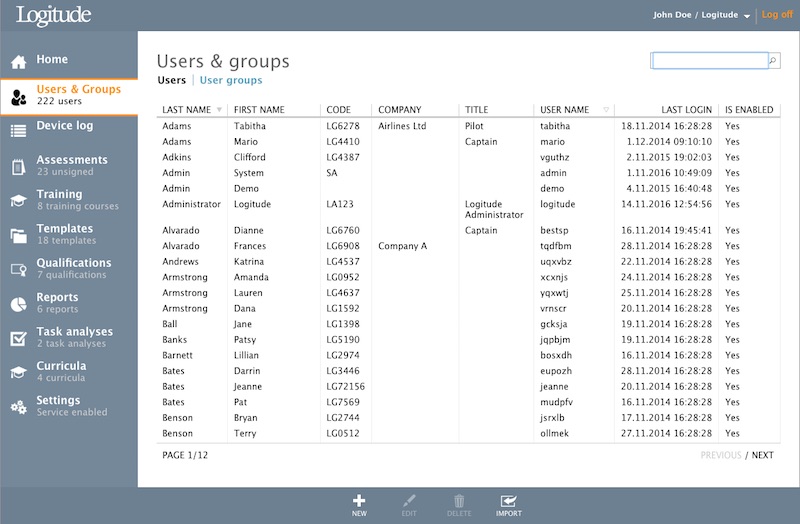Open the John Doe / Logitude account dropdown
The image size is (800, 524).
pyautogui.click(x=702, y=15)
